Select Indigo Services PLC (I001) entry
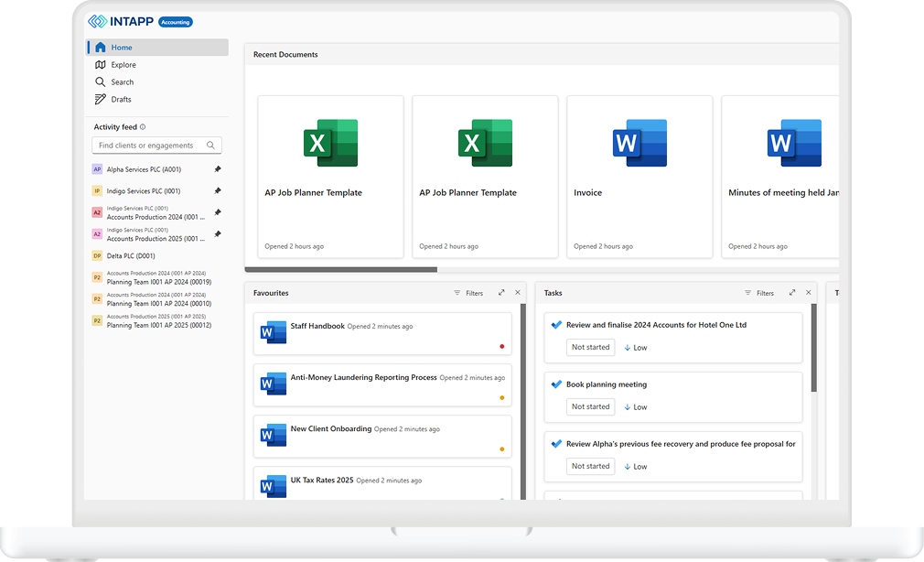The height and width of the screenshot is (562, 924). pos(144,191)
